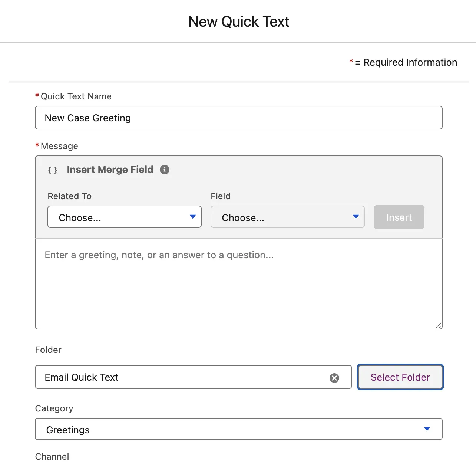
Task: Click the Category dropdown arrow
Action: click(427, 429)
